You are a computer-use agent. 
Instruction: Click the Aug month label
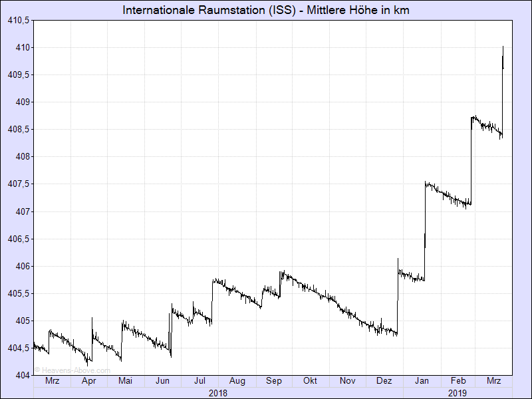click(x=237, y=381)
